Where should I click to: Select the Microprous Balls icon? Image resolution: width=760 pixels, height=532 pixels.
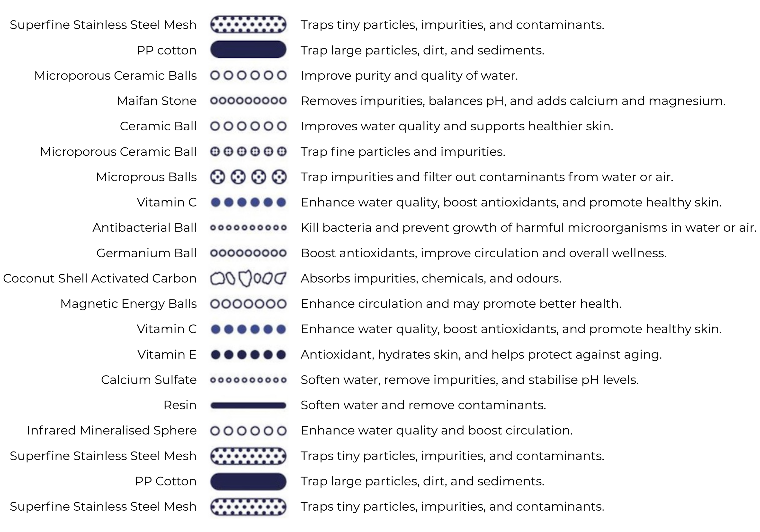[248, 177]
